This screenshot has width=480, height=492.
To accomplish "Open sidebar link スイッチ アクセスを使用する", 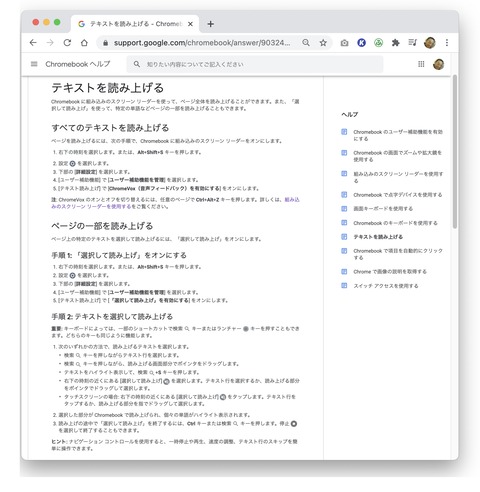I will (x=386, y=286).
